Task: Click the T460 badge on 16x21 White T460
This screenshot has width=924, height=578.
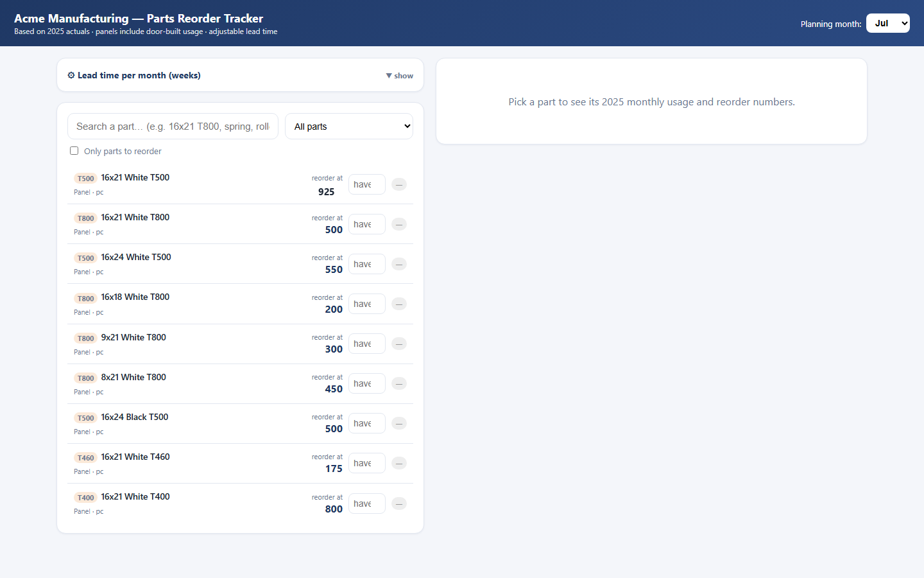Action: pos(85,458)
